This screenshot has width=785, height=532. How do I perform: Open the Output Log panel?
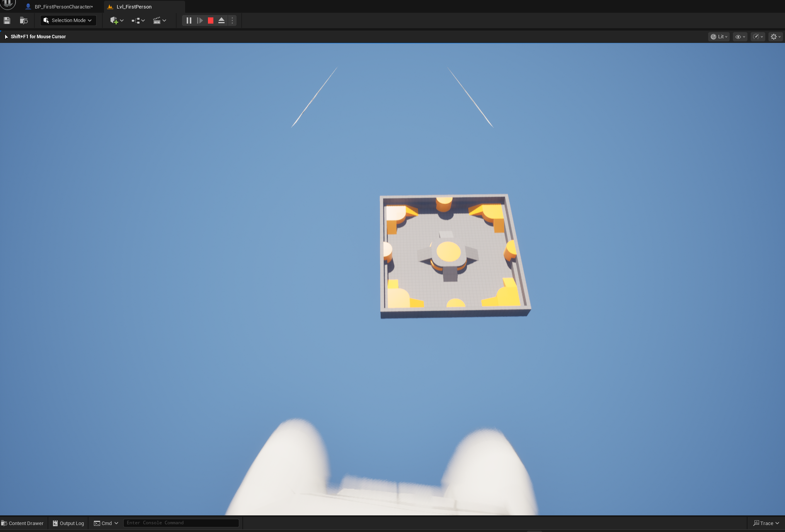point(68,523)
